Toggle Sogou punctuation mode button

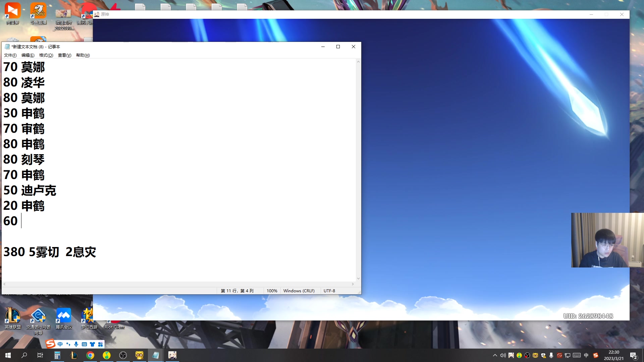click(x=68, y=344)
